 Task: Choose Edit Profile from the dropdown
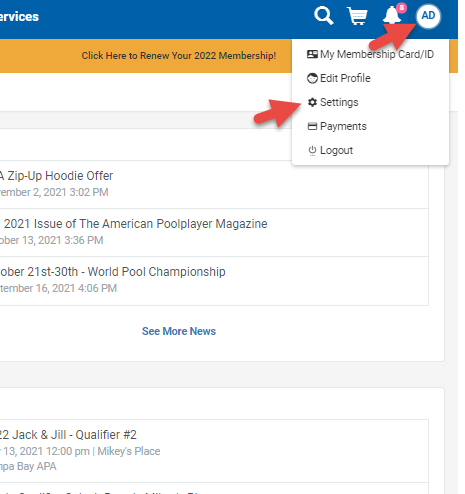point(370,78)
